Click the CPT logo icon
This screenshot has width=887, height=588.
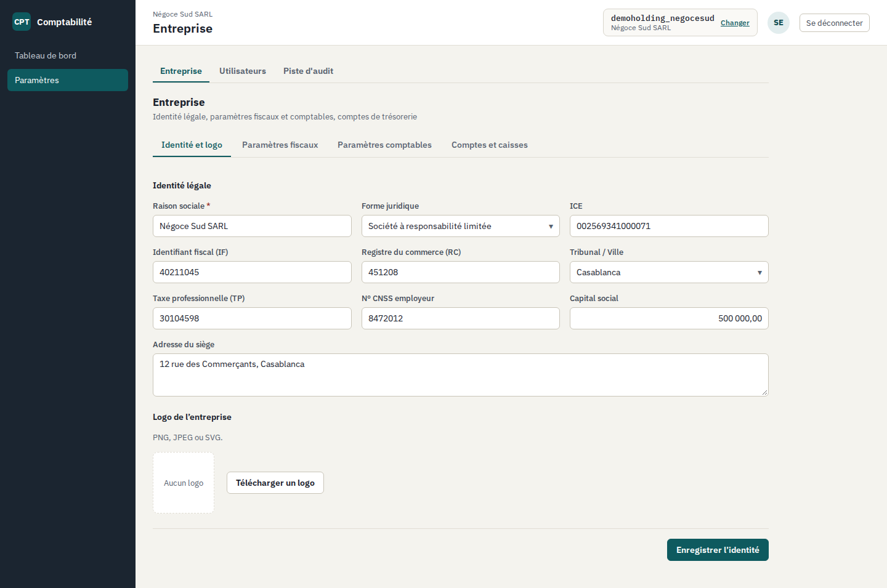[22, 22]
